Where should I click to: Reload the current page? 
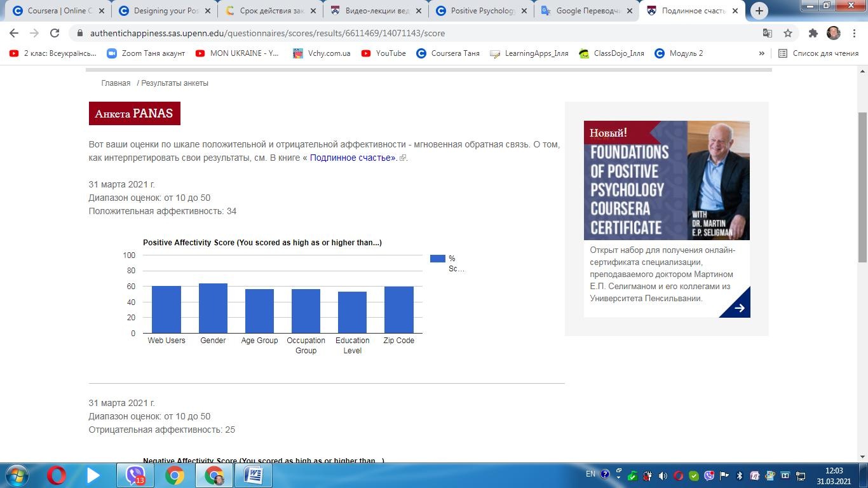click(55, 33)
